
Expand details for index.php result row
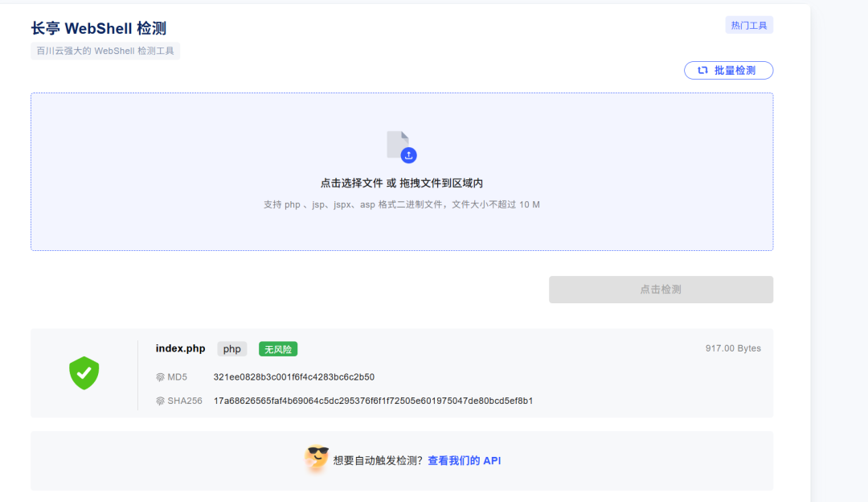[402, 372]
